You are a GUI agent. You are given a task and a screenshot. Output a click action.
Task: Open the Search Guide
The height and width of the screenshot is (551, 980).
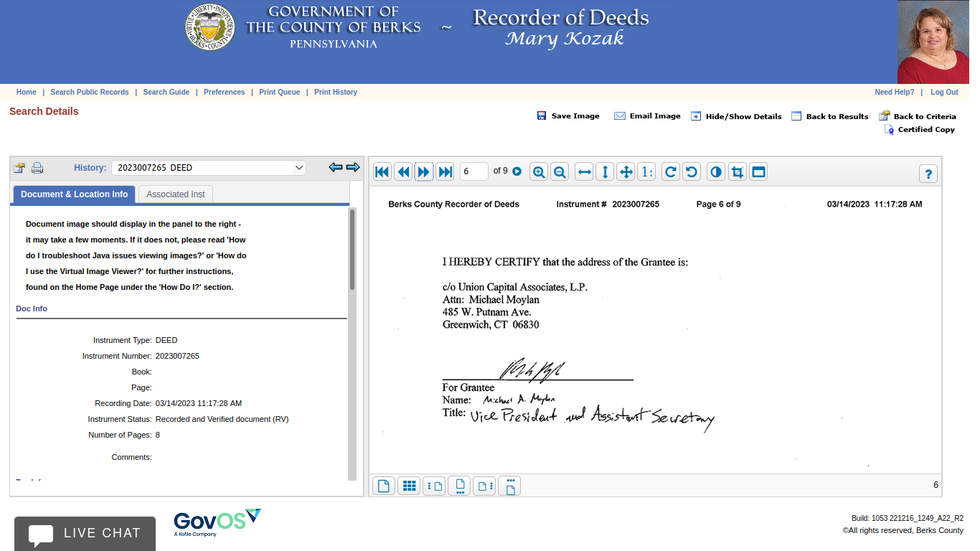point(166,92)
